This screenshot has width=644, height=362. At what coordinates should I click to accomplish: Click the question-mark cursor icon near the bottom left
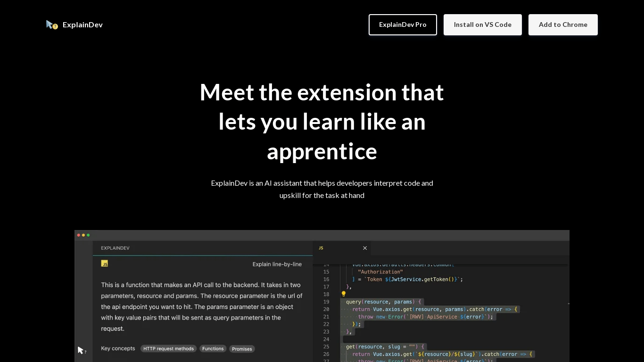pyautogui.click(x=81, y=350)
